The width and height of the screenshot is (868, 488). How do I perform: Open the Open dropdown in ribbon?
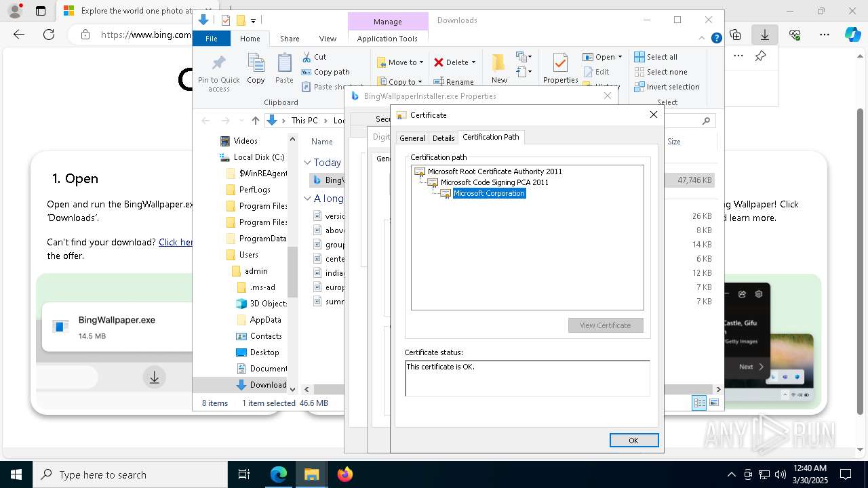point(603,57)
